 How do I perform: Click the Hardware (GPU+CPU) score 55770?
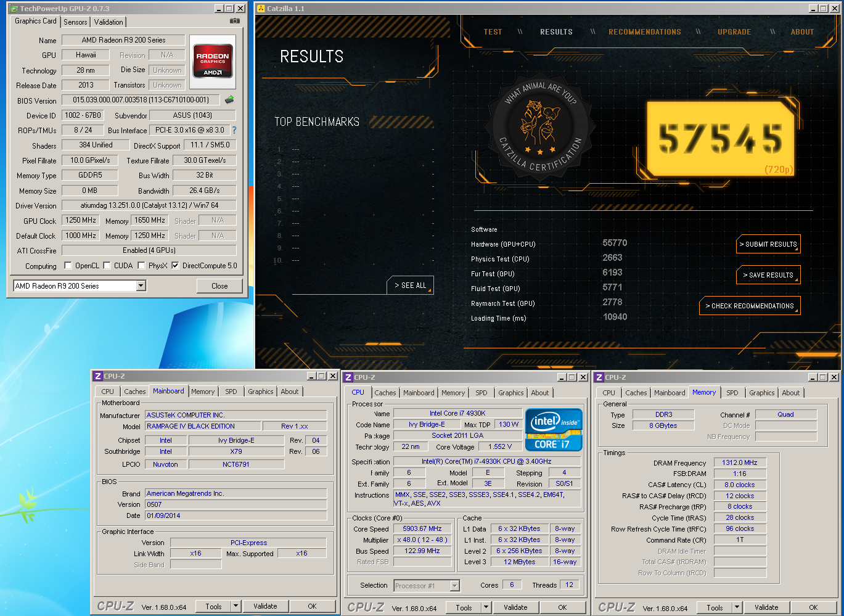[x=615, y=243]
